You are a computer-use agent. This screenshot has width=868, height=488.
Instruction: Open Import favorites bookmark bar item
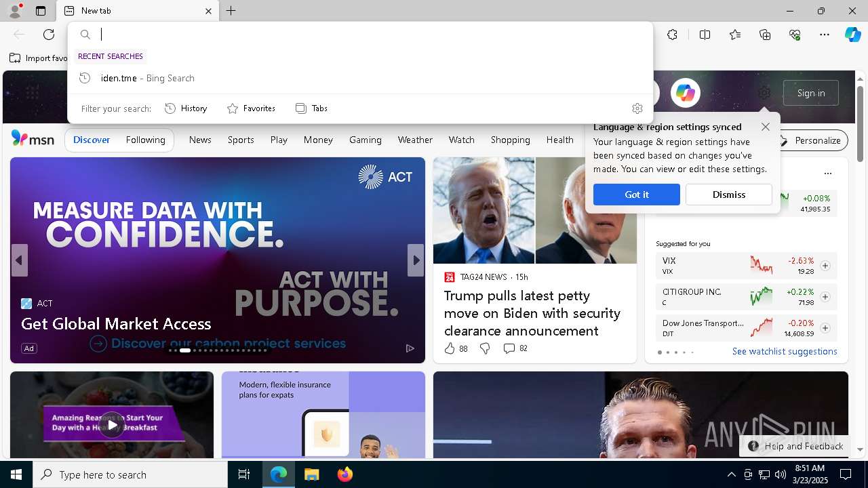click(39, 58)
